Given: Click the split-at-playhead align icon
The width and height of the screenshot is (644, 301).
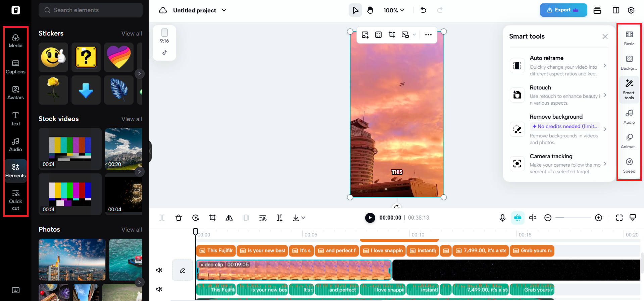Looking at the screenshot, I should point(533,218).
